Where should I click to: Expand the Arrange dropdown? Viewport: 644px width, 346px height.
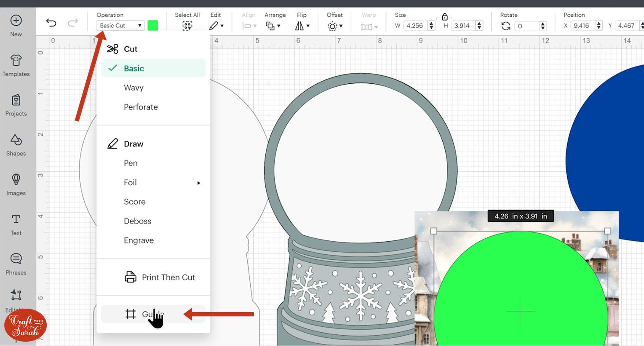point(273,26)
